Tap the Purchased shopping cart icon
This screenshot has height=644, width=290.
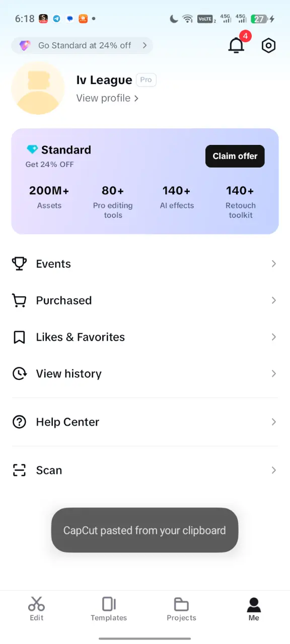[x=19, y=300]
